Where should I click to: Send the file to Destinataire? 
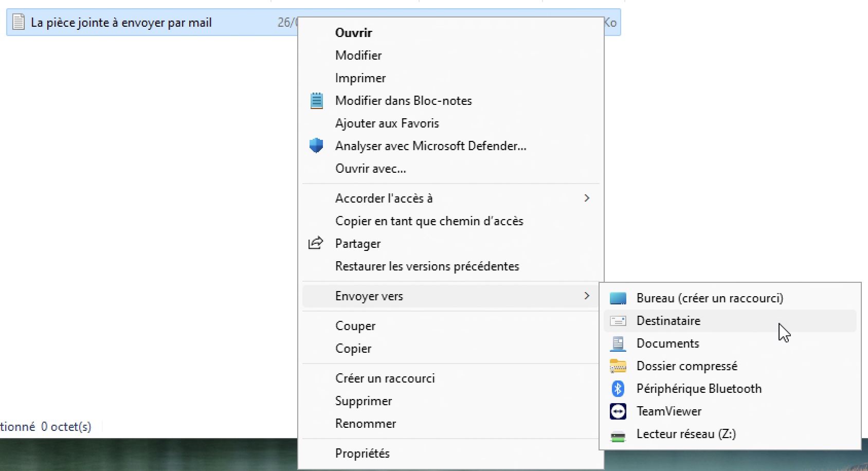pyautogui.click(x=668, y=320)
